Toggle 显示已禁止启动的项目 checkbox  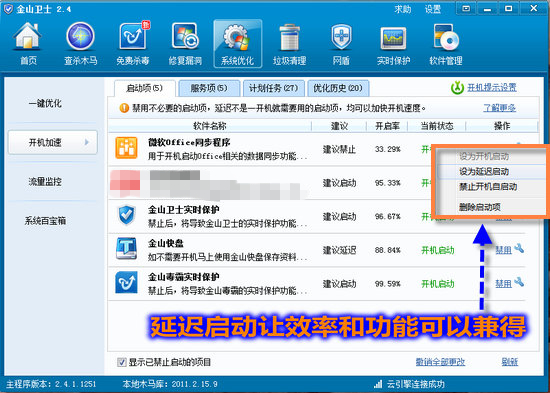pyautogui.click(x=122, y=362)
